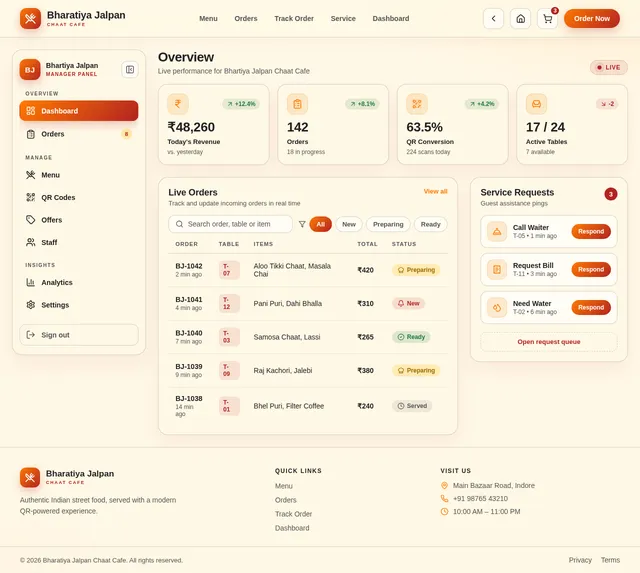
Task: Click the filter funnel icon
Action: pos(302,224)
